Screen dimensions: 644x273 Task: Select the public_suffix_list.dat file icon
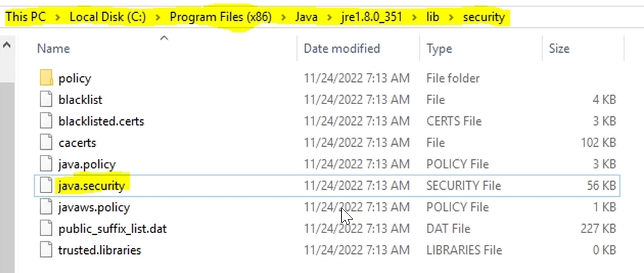[46, 229]
